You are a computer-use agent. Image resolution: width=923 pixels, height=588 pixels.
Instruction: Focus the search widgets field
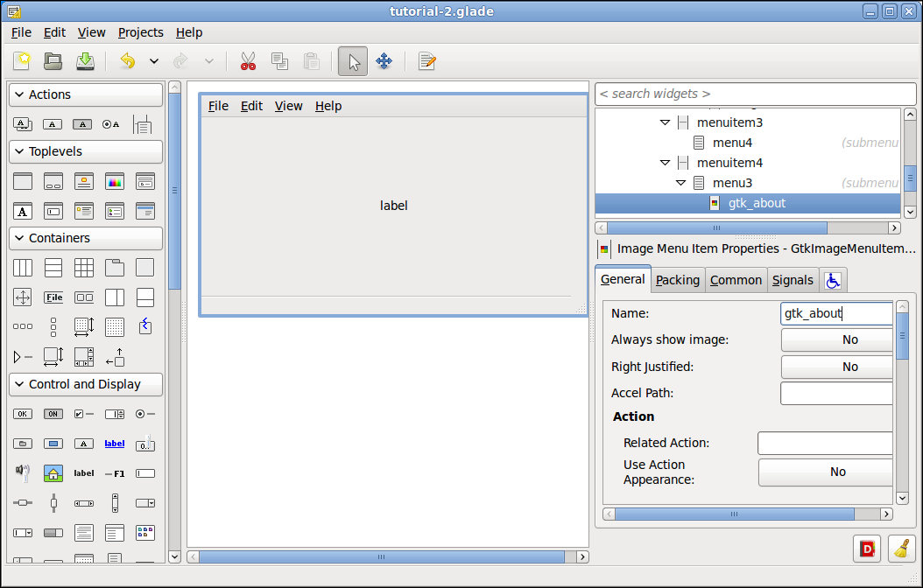pos(755,94)
